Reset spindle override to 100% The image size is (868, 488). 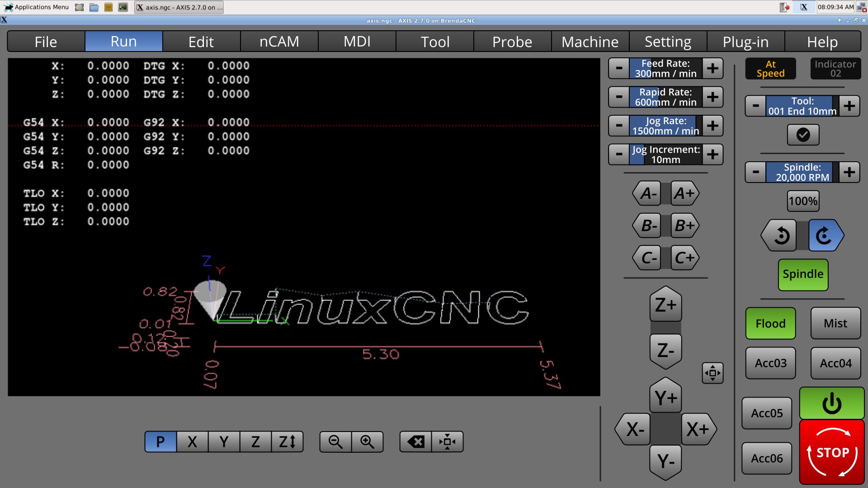tap(803, 201)
